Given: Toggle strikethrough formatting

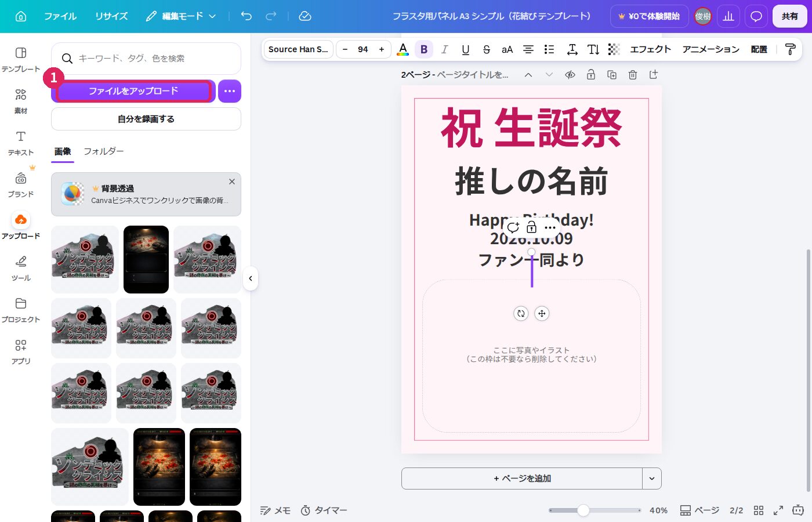Looking at the screenshot, I should [487, 49].
